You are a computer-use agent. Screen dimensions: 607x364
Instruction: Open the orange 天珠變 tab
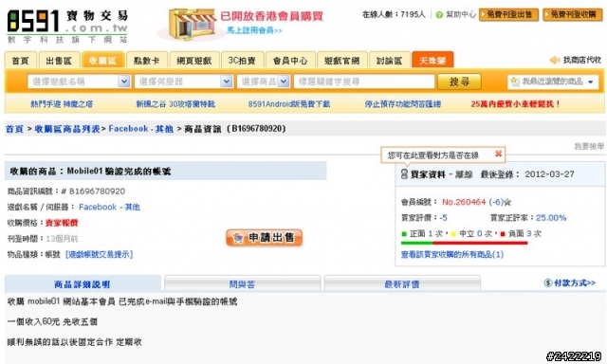point(432,61)
